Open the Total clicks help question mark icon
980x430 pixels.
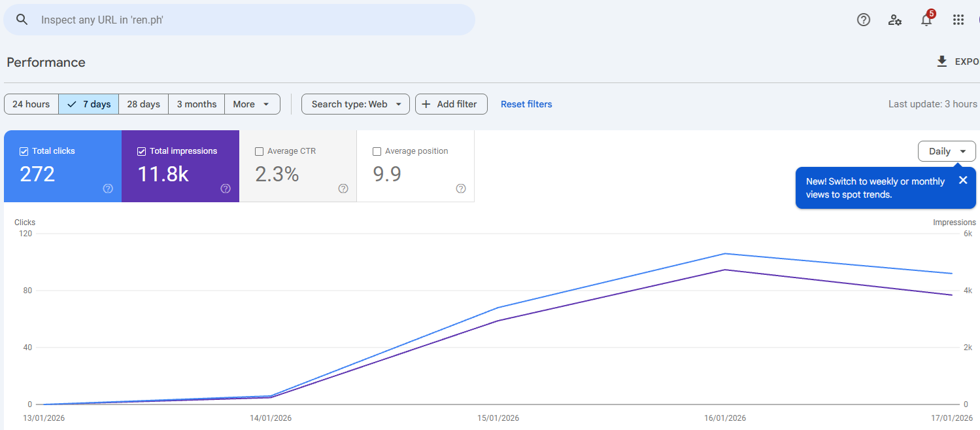coord(107,188)
